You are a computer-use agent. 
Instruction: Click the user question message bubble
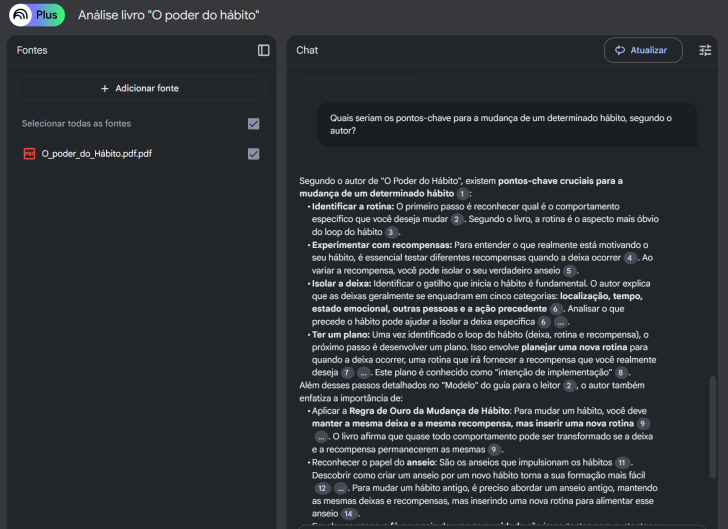[507, 124]
